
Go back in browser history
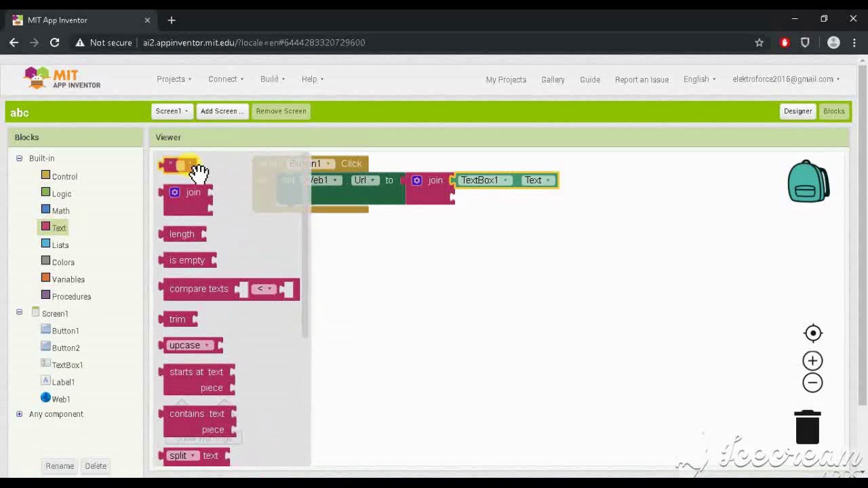point(14,43)
